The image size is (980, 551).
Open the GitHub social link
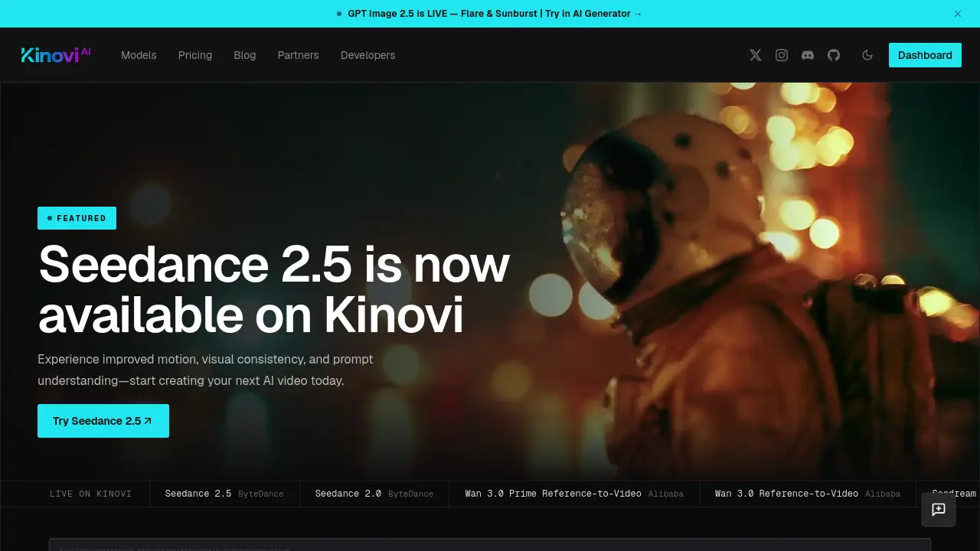834,55
